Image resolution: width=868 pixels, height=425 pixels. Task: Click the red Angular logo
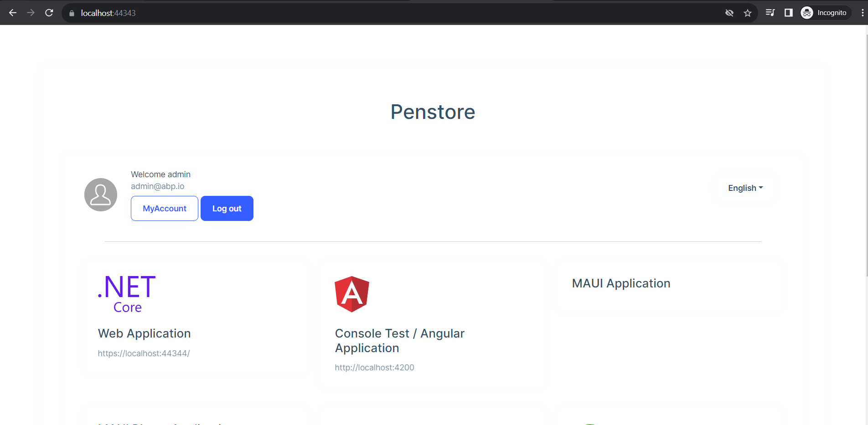351,294
